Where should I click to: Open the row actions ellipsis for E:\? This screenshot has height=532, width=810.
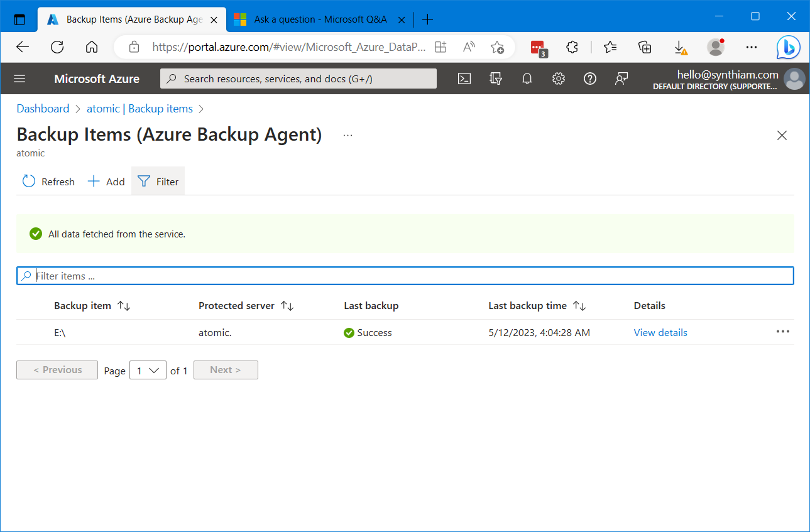pyautogui.click(x=782, y=332)
